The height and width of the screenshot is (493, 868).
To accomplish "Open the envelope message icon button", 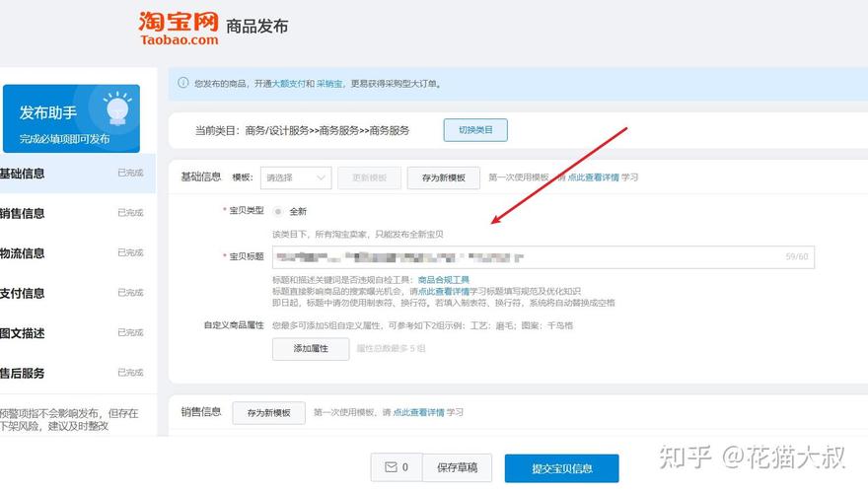I will click(396, 467).
